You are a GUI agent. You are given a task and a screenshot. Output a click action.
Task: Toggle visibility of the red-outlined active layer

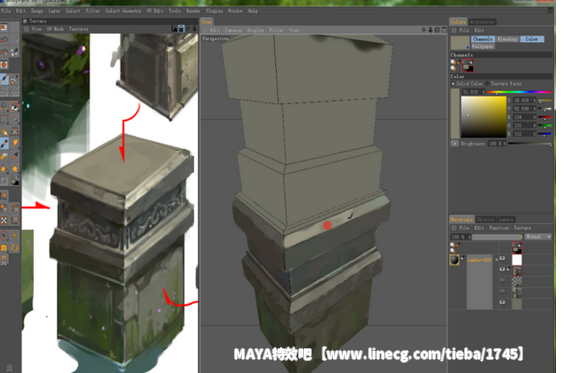(502, 269)
